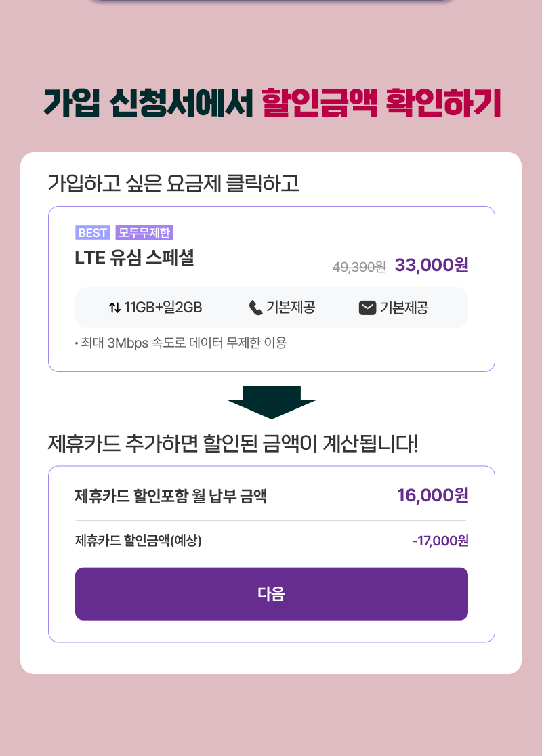Viewport: 542px width, 756px height.
Task: Click the 할인금액 확인하기 red heading text
Action: coord(381,103)
